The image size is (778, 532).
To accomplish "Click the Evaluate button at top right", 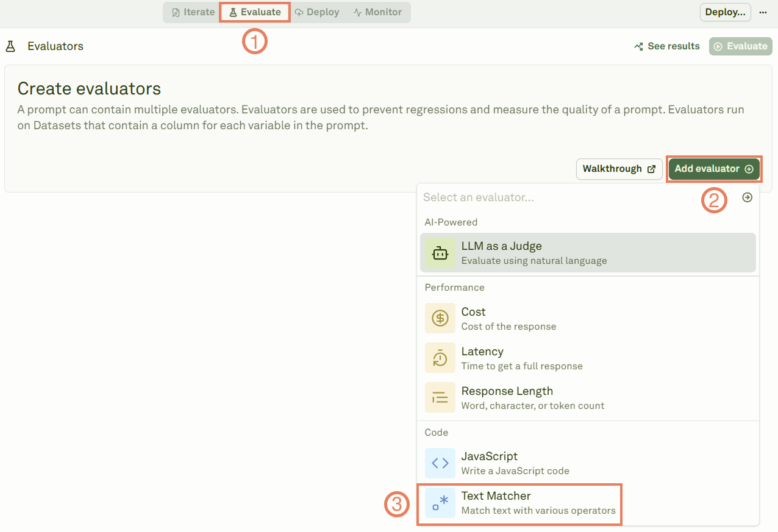I will (x=740, y=46).
